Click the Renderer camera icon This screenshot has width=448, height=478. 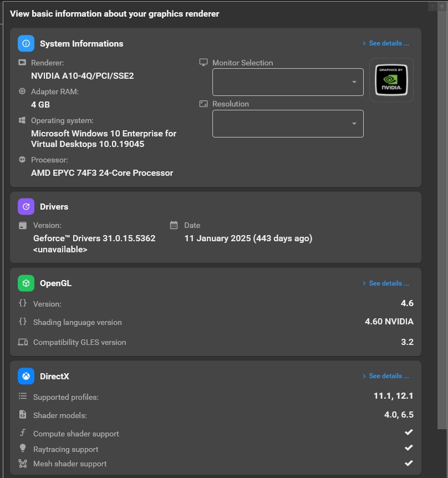pyautogui.click(x=22, y=63)
